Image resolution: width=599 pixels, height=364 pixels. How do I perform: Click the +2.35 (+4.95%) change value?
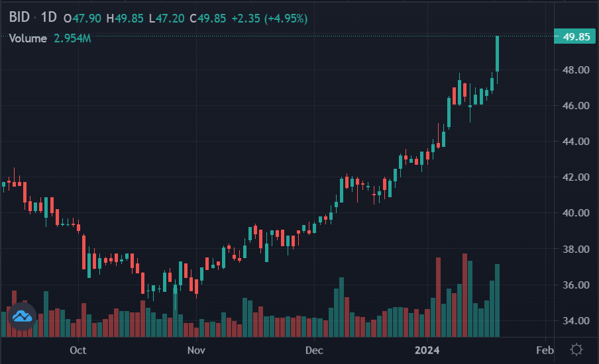(268, 19)
